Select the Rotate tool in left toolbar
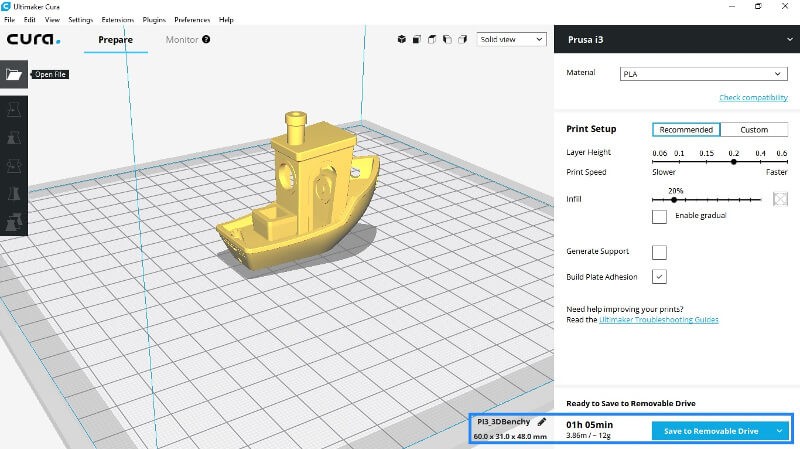 point(14,165)
